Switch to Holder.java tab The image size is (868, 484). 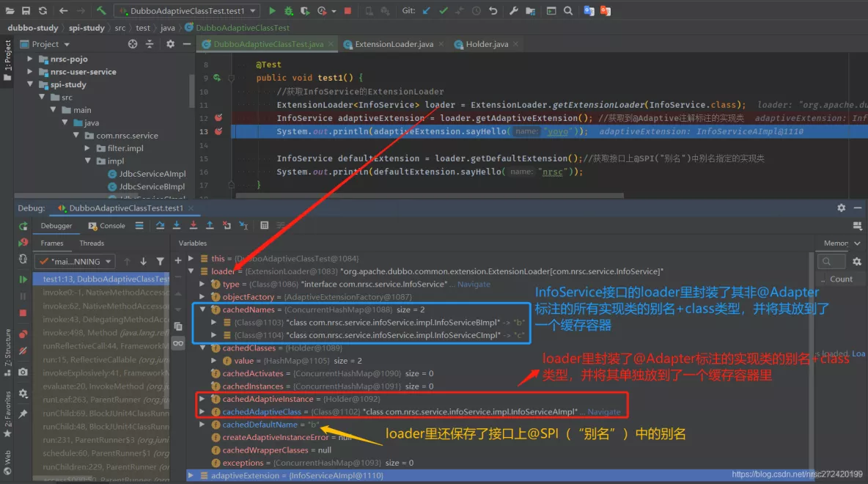click(487, 44)
